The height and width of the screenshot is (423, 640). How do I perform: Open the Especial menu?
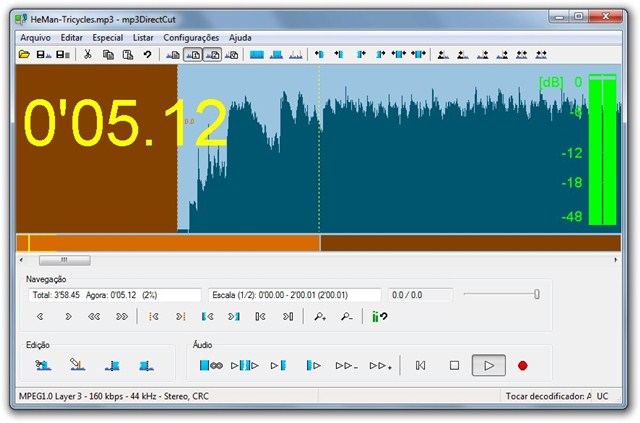[107, 38]
